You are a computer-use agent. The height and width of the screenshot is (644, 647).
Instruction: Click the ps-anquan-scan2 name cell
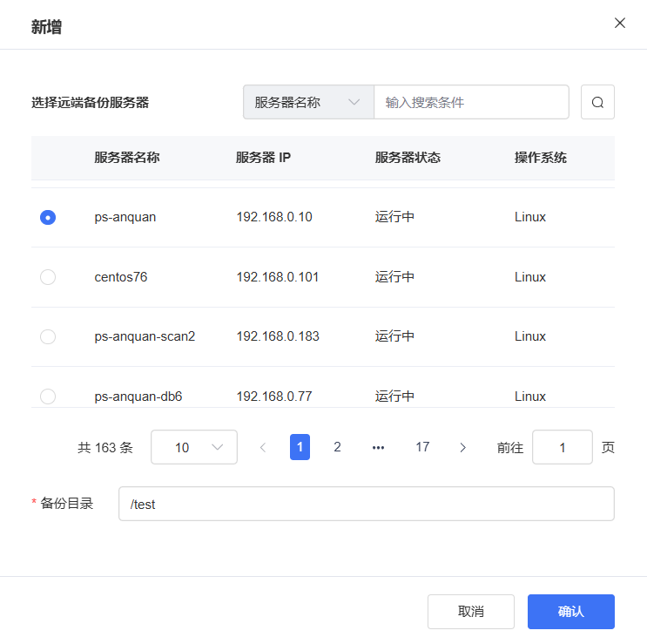[x=145, y=336]
